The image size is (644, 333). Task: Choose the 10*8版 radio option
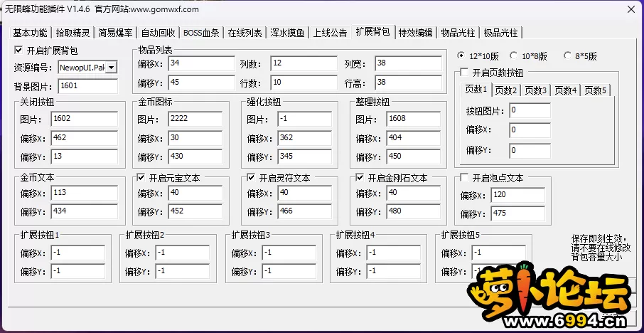tap(513, 55)
